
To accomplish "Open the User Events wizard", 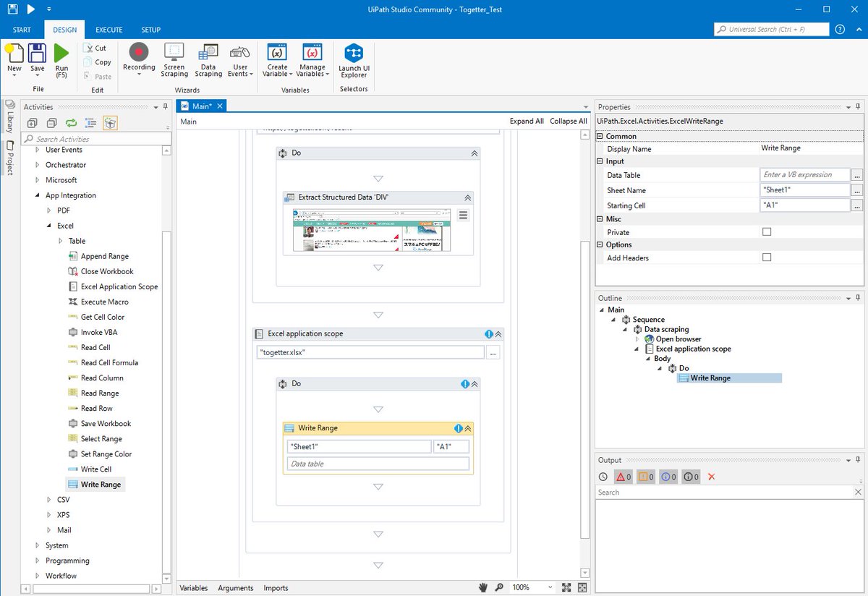I will (x=240, y=52).
